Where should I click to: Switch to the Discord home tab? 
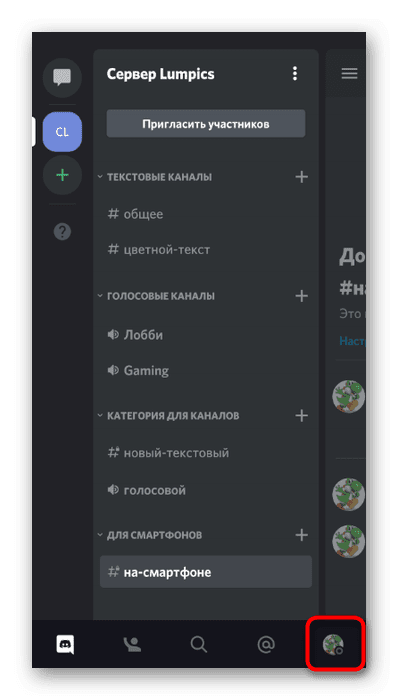65,645
